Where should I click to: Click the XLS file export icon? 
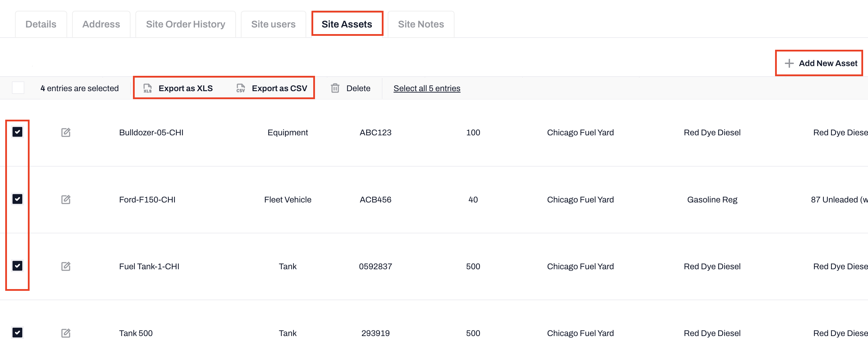(148, 88)
